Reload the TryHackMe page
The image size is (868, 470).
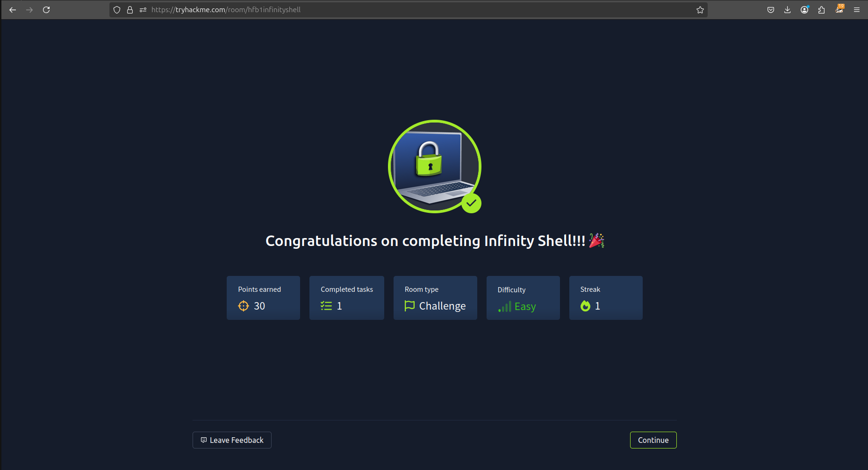pyautogui.click(x=46, y=10)
